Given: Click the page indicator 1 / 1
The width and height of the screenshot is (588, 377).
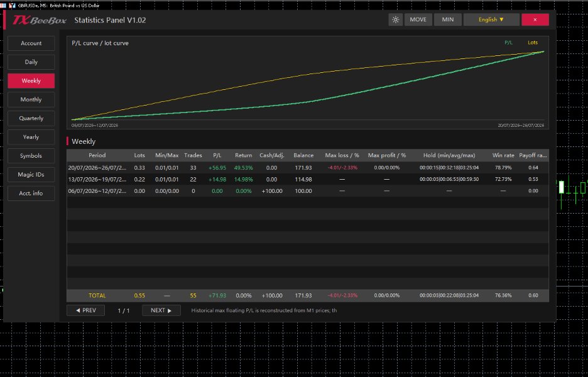Looking at the screenshot, I should [123, 310].
